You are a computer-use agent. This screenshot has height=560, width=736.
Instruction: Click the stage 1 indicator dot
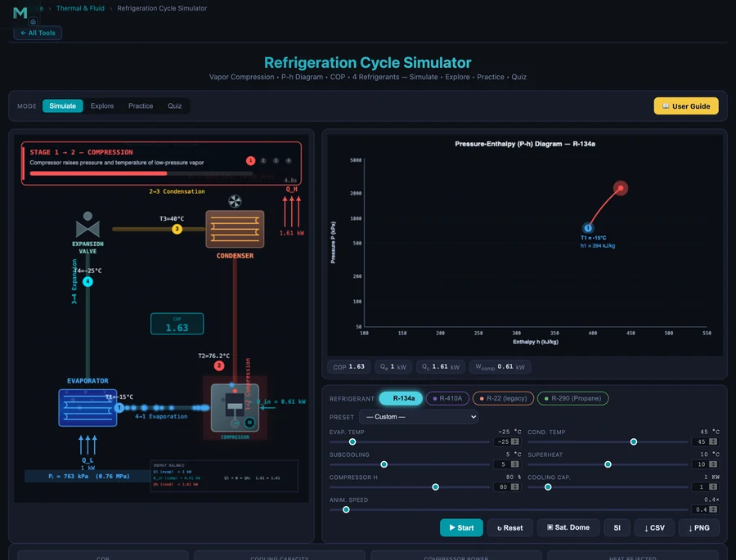point(251,160)
